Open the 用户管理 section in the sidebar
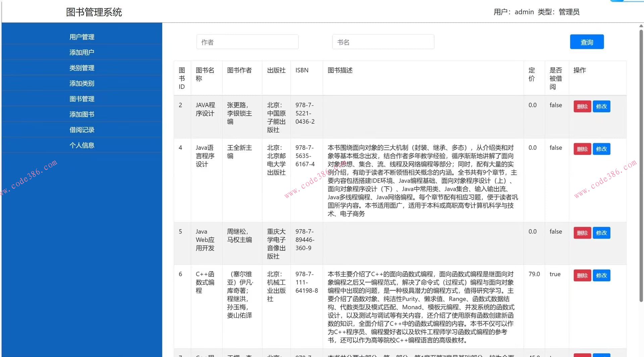Viewport: 644px width, 357px height. 82,37
